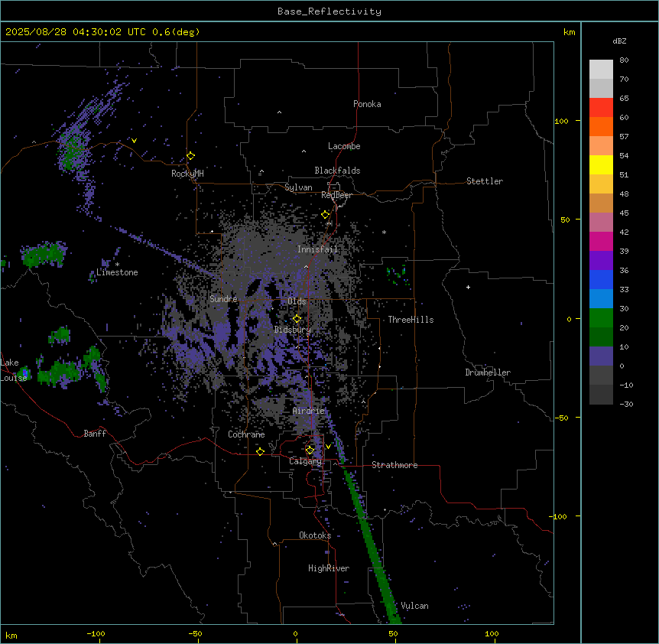
Task: Click the Ponoka city label
Action: click(x=367, y=104)
